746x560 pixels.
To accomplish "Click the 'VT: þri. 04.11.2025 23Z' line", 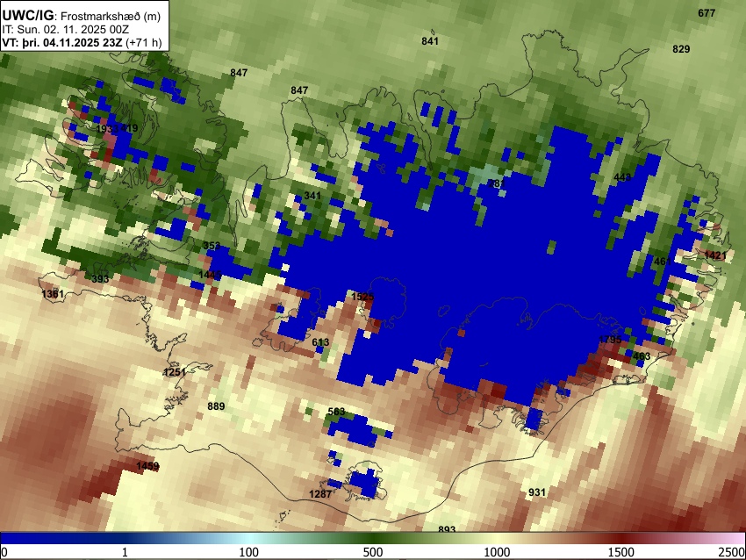I will point(61,42).
